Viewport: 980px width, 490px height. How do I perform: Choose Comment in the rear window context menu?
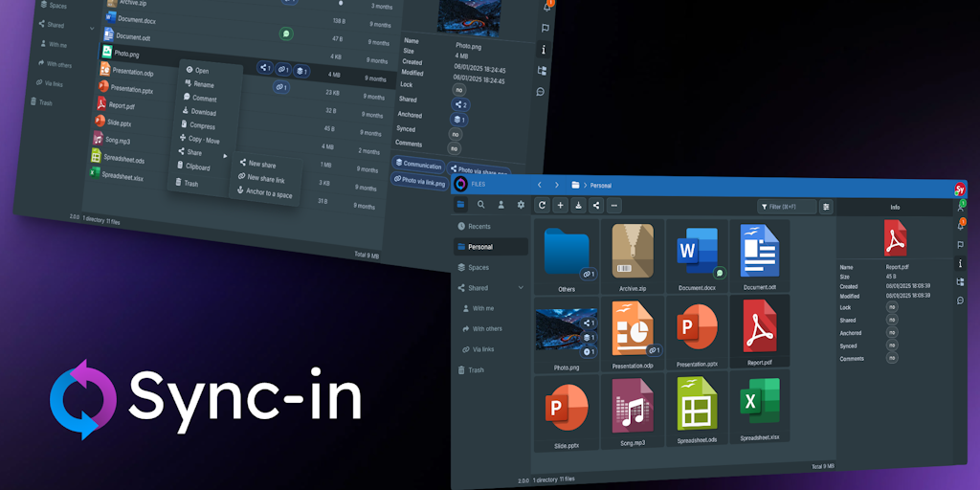(x=200, y=99)
